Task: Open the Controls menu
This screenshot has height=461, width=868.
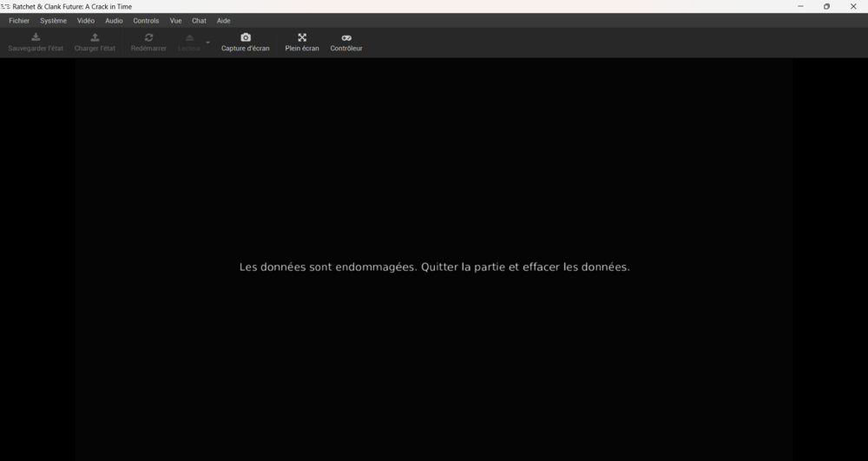Action: [146, 20]
